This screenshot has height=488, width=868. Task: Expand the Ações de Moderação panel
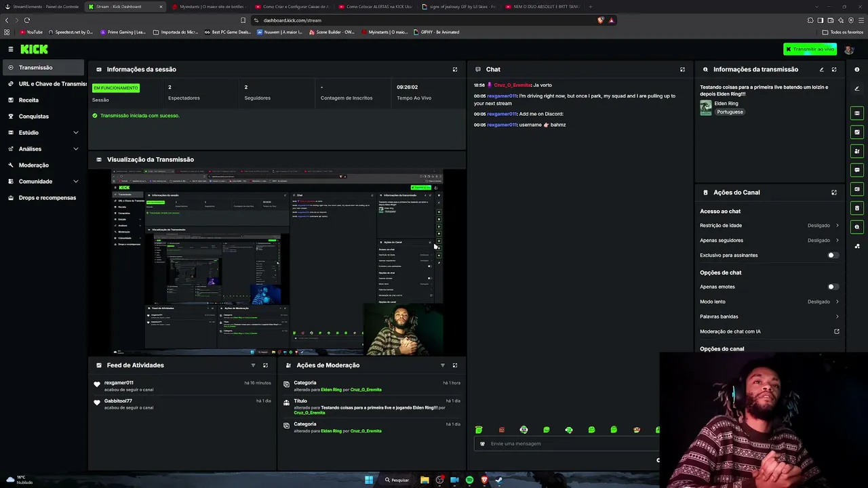coord(455,365)
